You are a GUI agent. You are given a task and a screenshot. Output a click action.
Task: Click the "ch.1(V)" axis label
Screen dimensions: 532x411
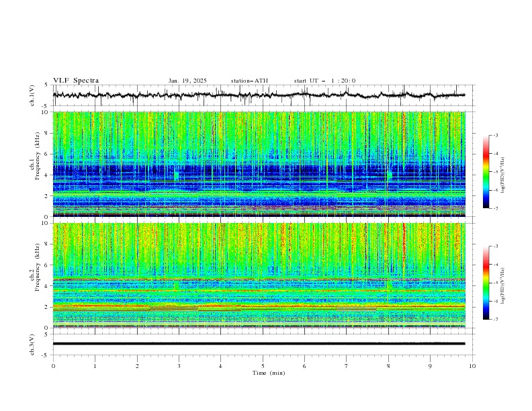[32, 95]
